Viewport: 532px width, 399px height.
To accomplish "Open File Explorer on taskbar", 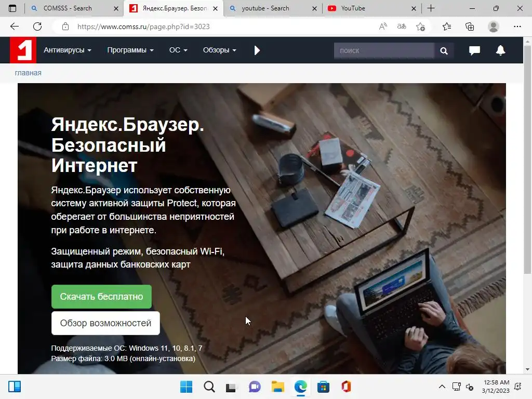I will (277, 387).
